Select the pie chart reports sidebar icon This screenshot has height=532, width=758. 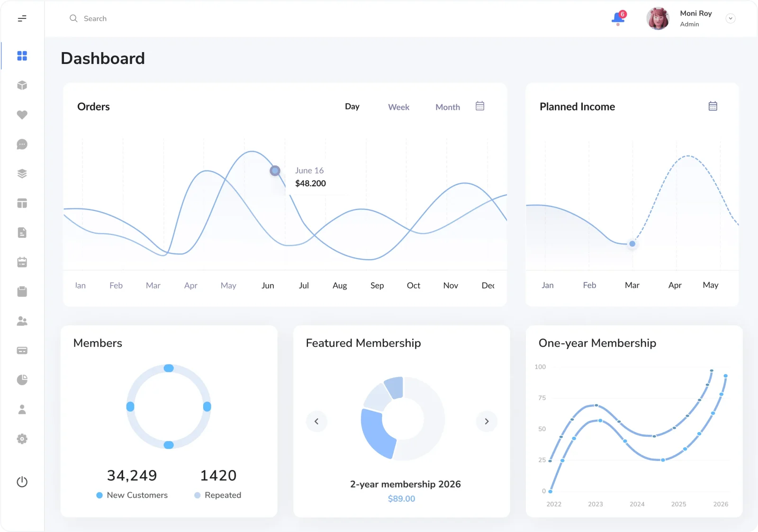(22, 380)
